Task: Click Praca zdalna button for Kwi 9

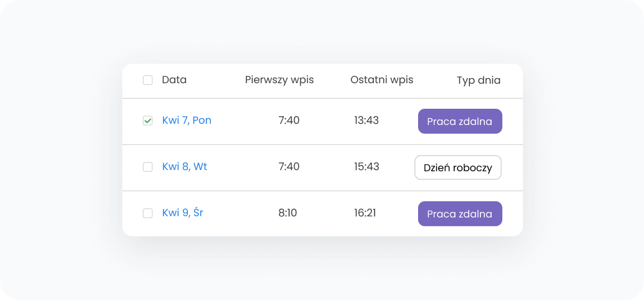Action: [x=460, y=214]
